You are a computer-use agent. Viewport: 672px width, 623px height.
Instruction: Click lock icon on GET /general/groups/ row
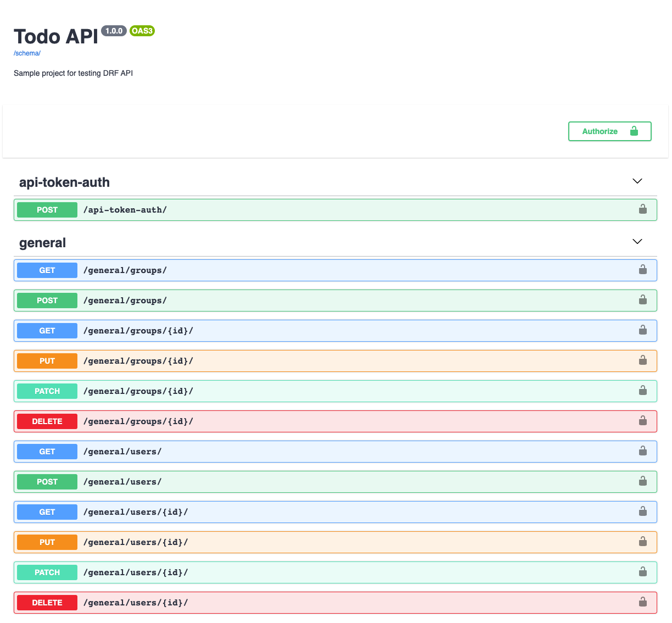click(x=642, y=270)
